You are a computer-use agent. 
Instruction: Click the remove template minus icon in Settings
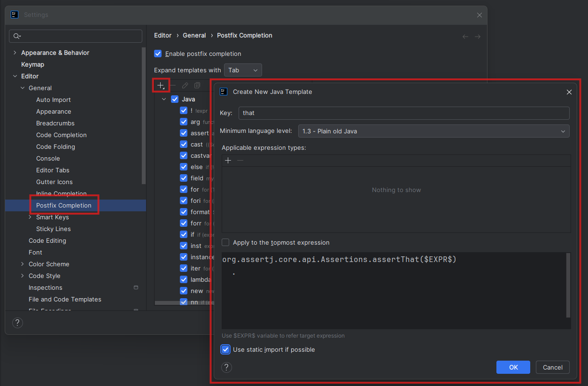coord(173,85)
